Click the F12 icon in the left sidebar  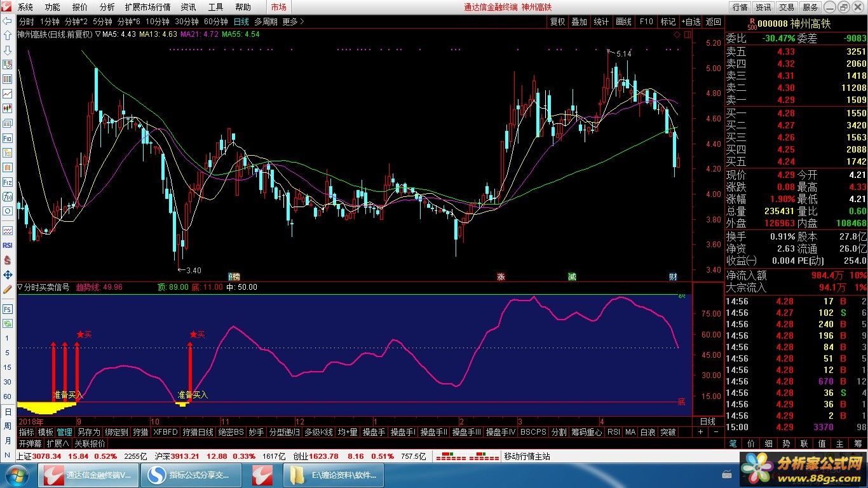point(8,182)
